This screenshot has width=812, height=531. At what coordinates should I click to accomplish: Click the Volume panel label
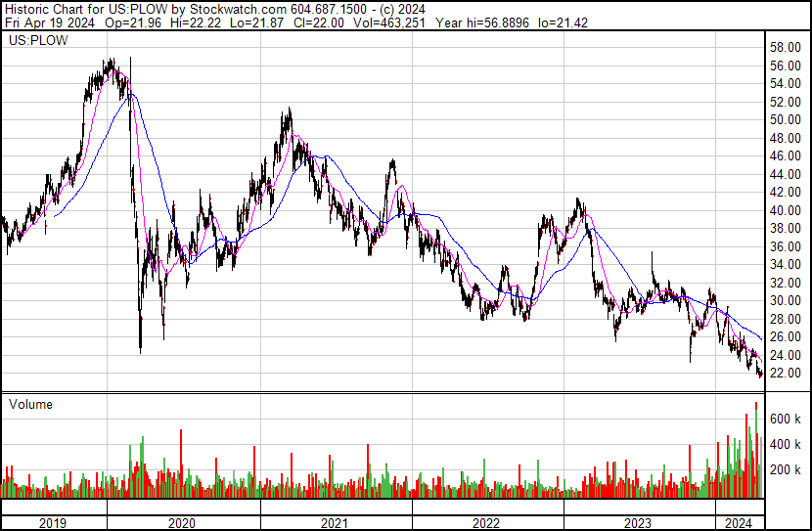30,404
